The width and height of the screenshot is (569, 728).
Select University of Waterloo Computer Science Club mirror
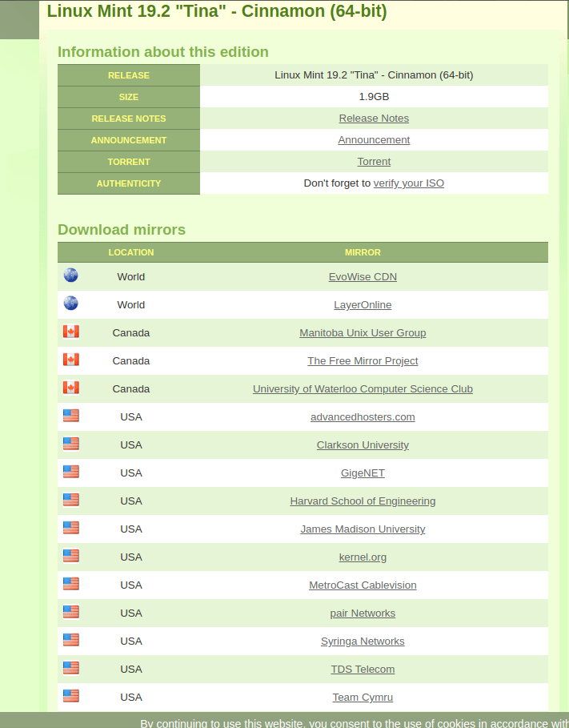click(x=363, y=389)
